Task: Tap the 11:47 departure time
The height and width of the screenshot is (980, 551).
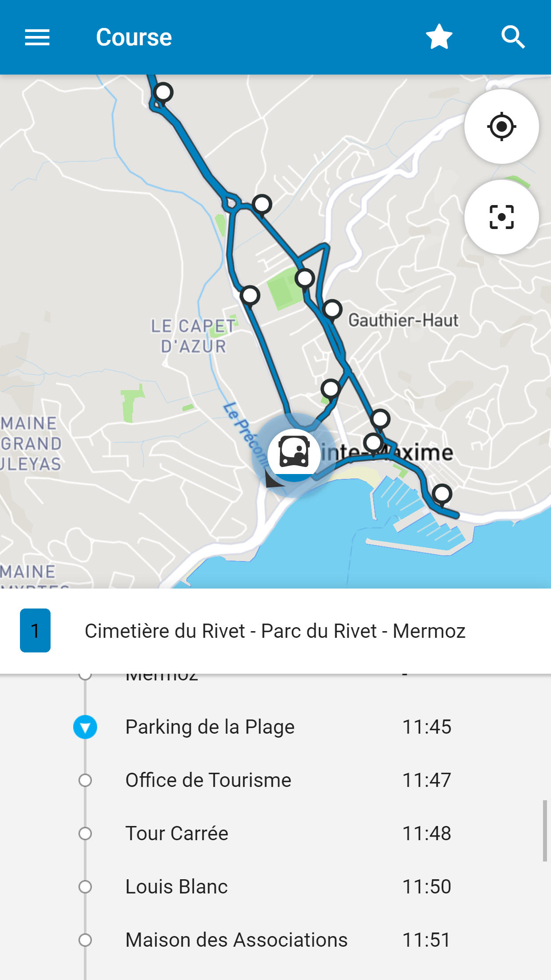Action: [x=426, y=780]
